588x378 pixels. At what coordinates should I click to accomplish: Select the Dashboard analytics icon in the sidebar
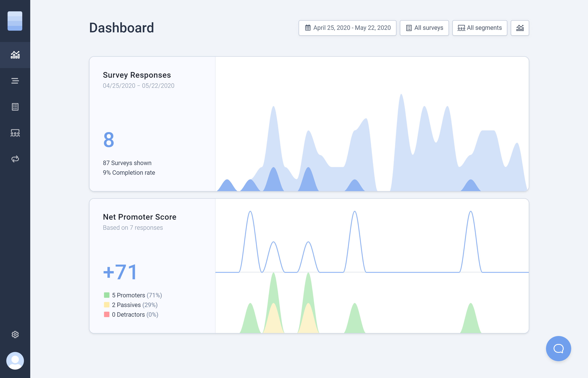click(x=15, y=55)
